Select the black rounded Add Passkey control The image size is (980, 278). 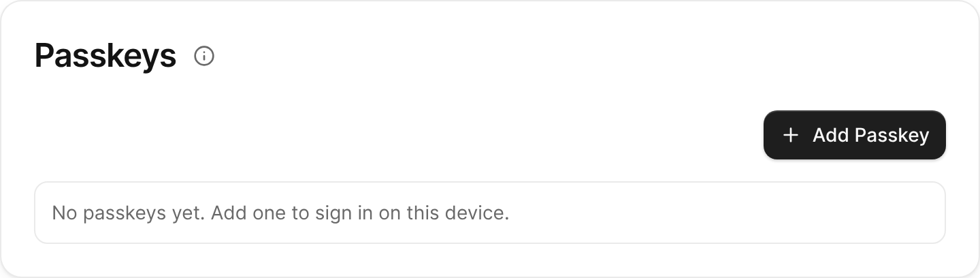pyautogui.click(x=855, y=135)
